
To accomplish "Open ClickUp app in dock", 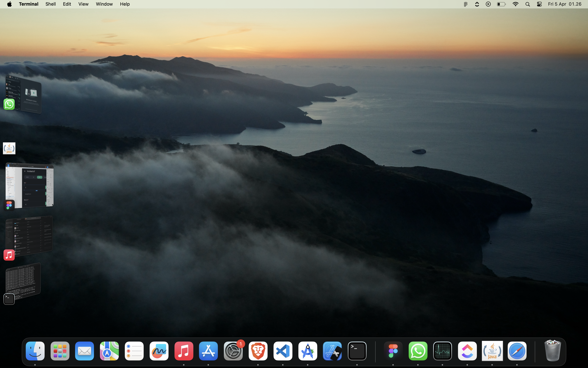I will (467, 351).
